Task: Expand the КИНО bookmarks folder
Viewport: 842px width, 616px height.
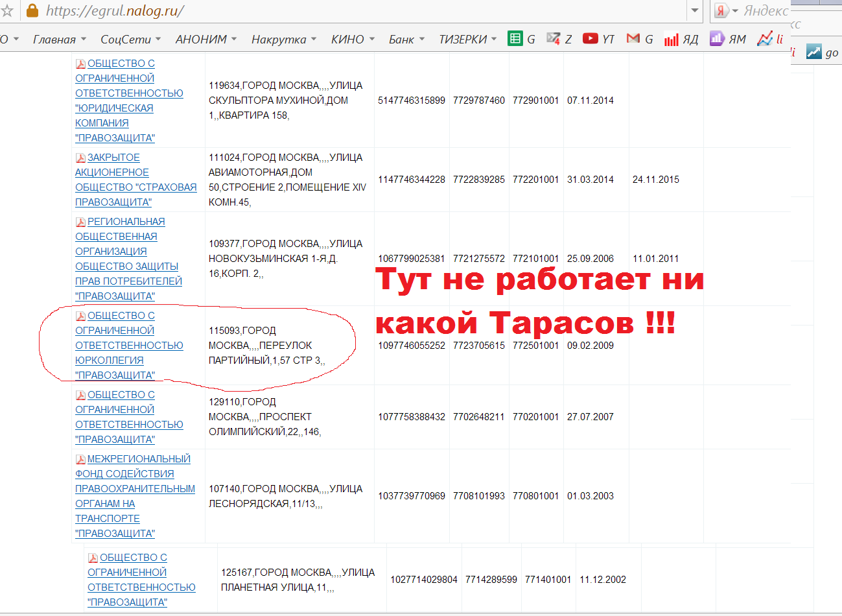Action: (x=353, y=40)
